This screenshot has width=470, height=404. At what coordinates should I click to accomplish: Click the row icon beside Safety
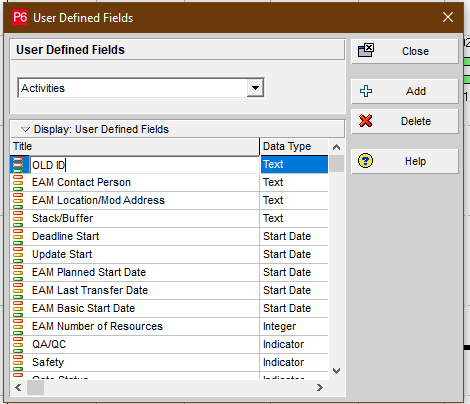(18, 363)
